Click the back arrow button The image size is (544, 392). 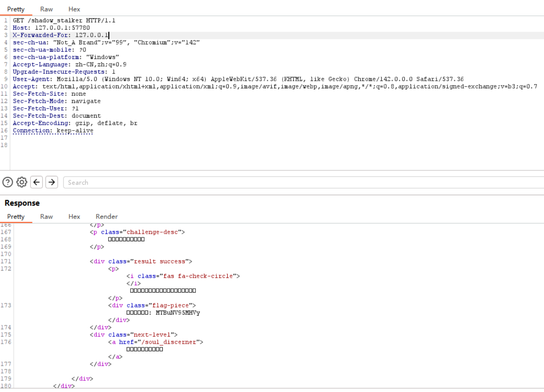coord(37,182)
